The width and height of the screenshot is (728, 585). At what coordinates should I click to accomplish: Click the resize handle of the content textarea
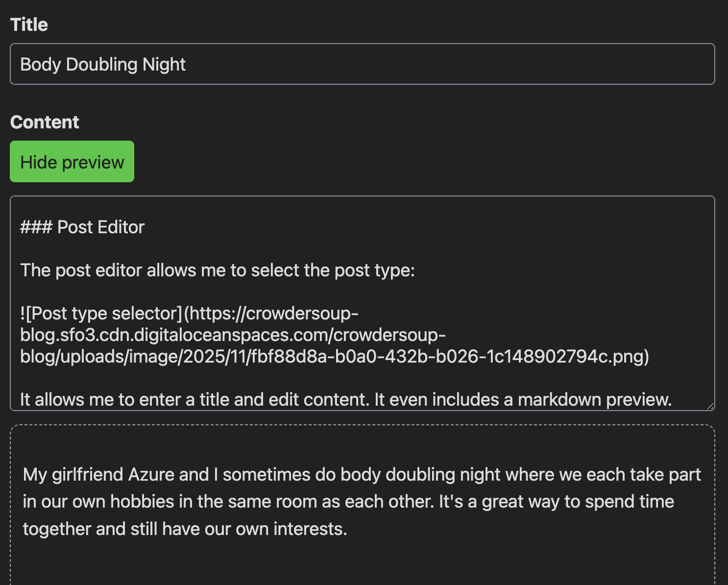click(709, 406)
